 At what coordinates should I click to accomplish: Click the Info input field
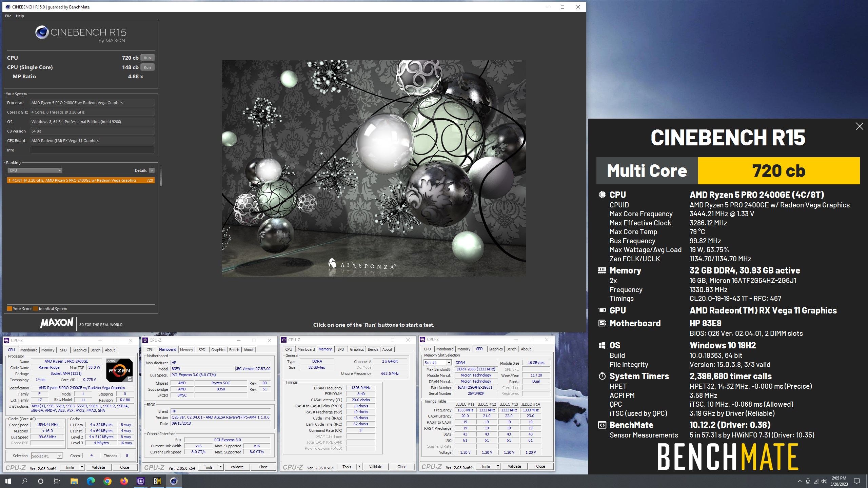(x=92, y=150)
